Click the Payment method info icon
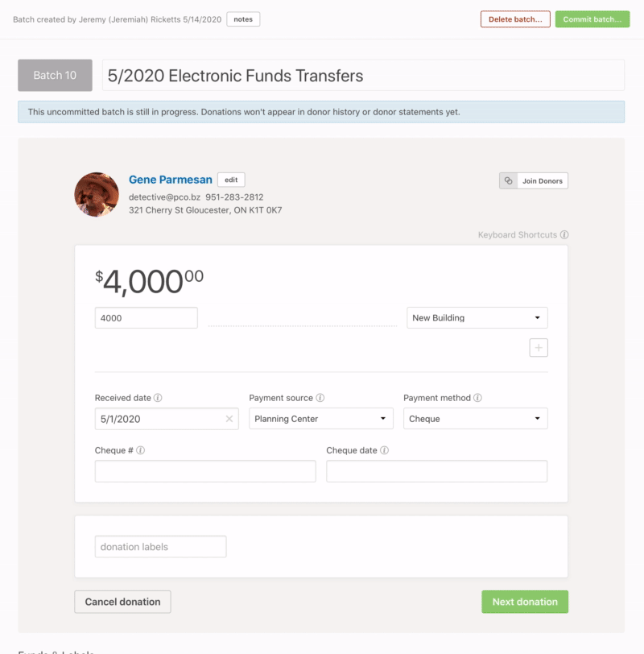This screenshot has width=644, height=654. [x=478, y=398]
